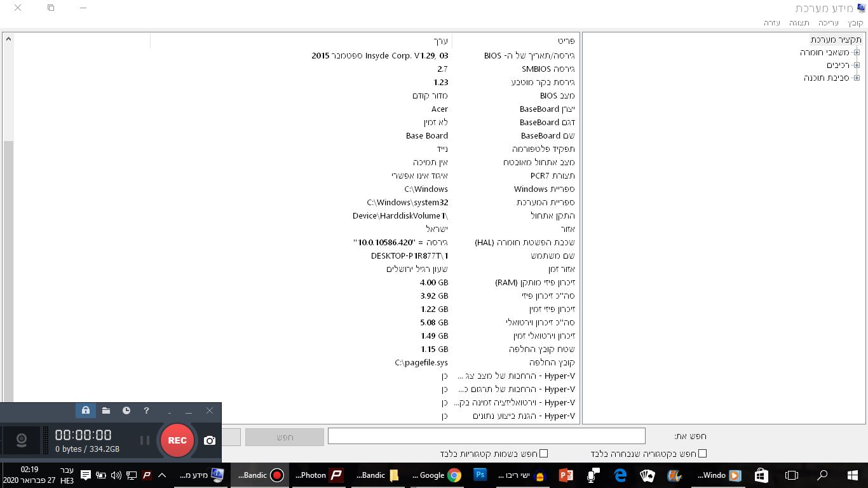Open the Windows Store taskbar icon
Image resolution: width=868 pixels, height=488 pixels.
coord(761,475)
